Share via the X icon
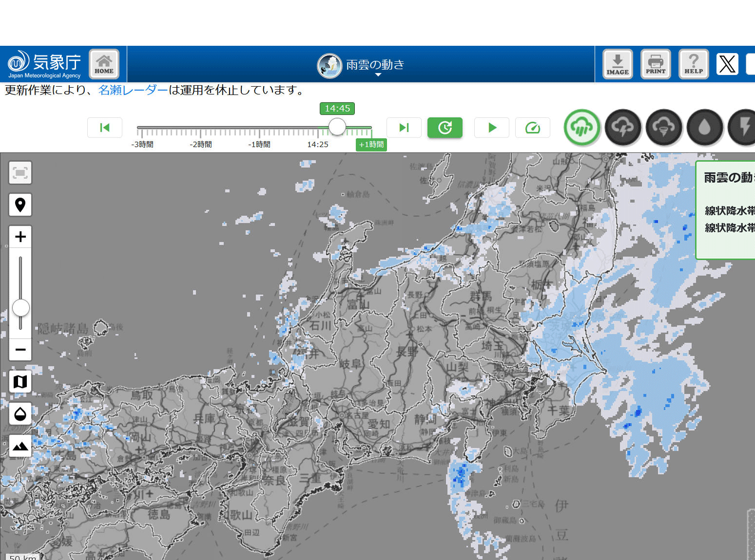This screenshot has width=755, height=560. [727, 64]
